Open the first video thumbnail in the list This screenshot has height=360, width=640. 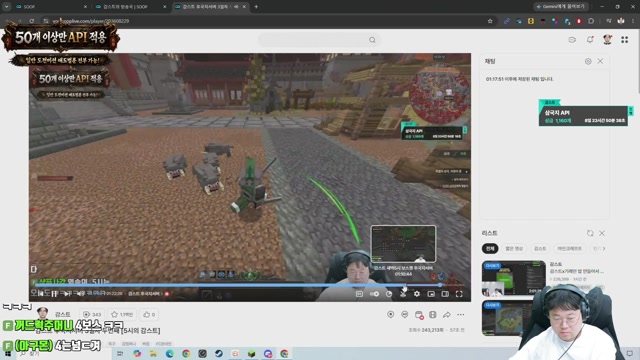point(513,278)
